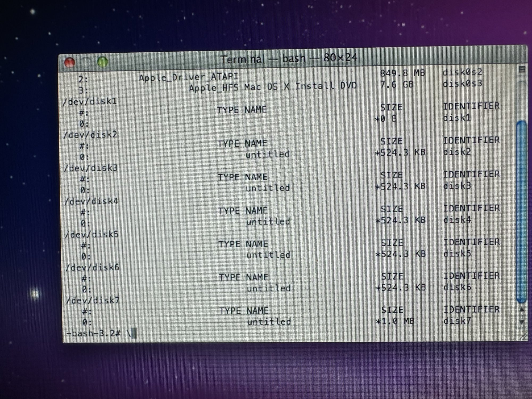
Task: Click the /dev/disk4 line
Action: click(91, 201)
